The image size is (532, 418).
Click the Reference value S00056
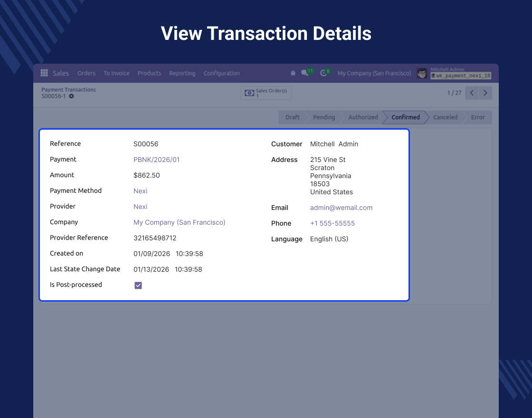point(146,144)
